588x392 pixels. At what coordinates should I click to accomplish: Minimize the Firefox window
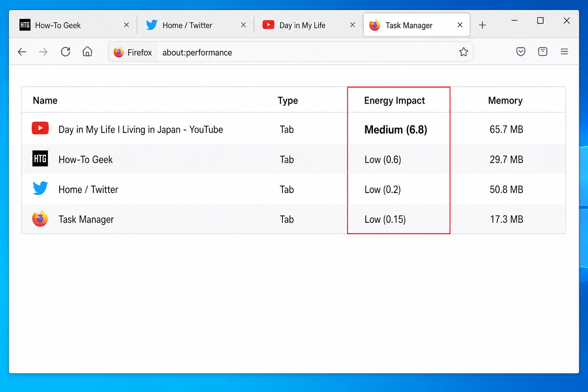tap(514, 20)
